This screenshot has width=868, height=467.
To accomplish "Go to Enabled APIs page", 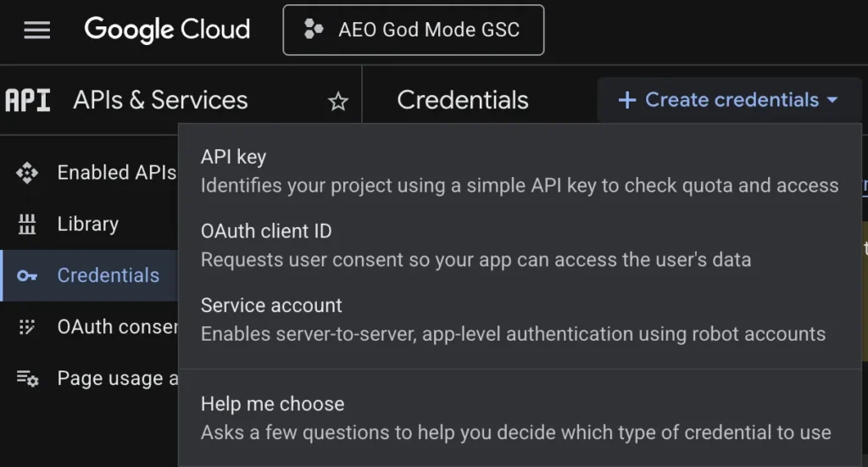I will click(x=116, y=173).
